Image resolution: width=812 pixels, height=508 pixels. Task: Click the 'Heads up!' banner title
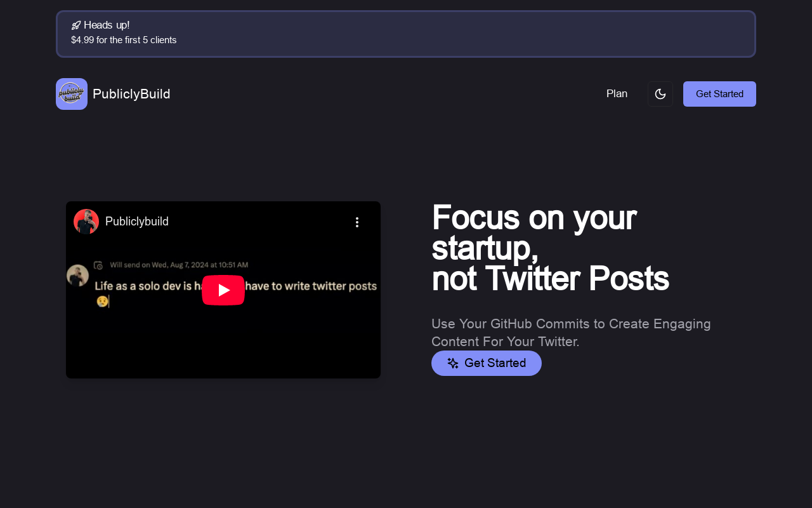(x=107, y=25)
